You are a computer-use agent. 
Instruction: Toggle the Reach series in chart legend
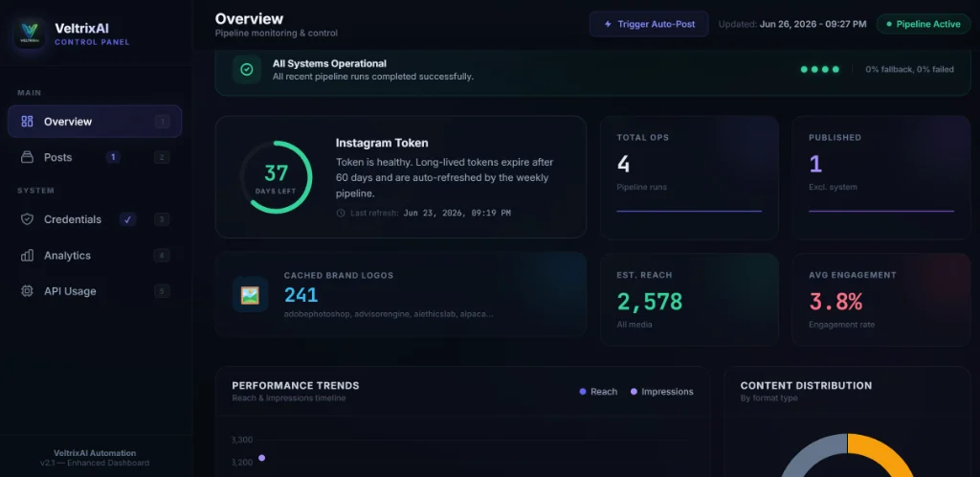pyautogui.click(x=598, y=392)
